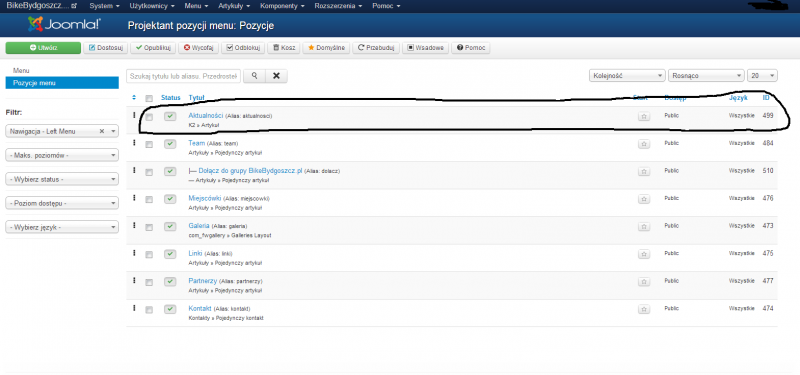The image size is (800, 375).
Task: Open the System menu
Action: pyautogui.click(x=104, y=6)
